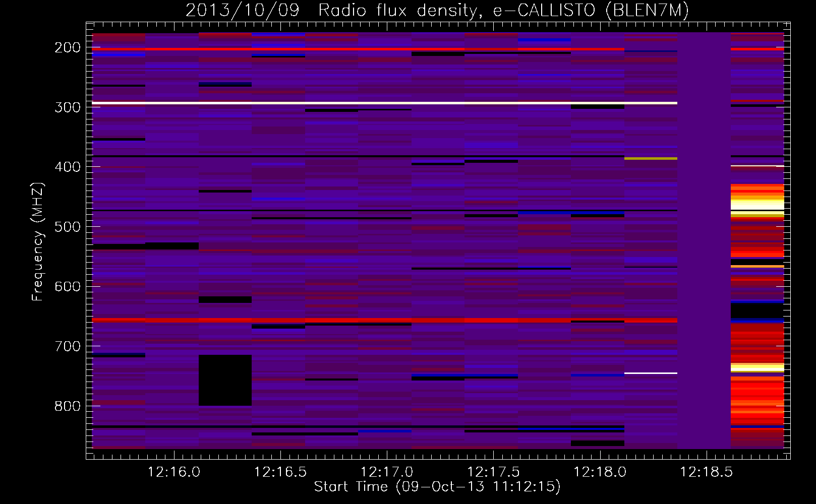Click the 12:18.0 time tick label

[x=600, y=472]
